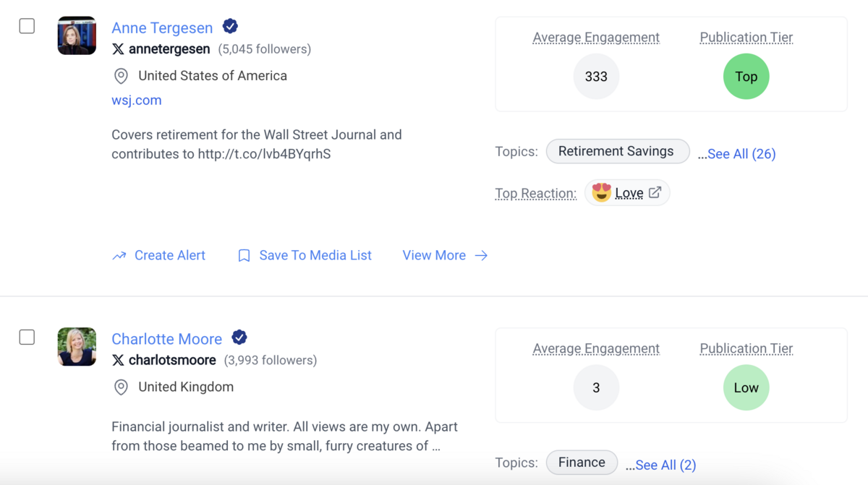Open the wsj.com link
This screenshot has height=485, width=868.
(x=137, y=100)
